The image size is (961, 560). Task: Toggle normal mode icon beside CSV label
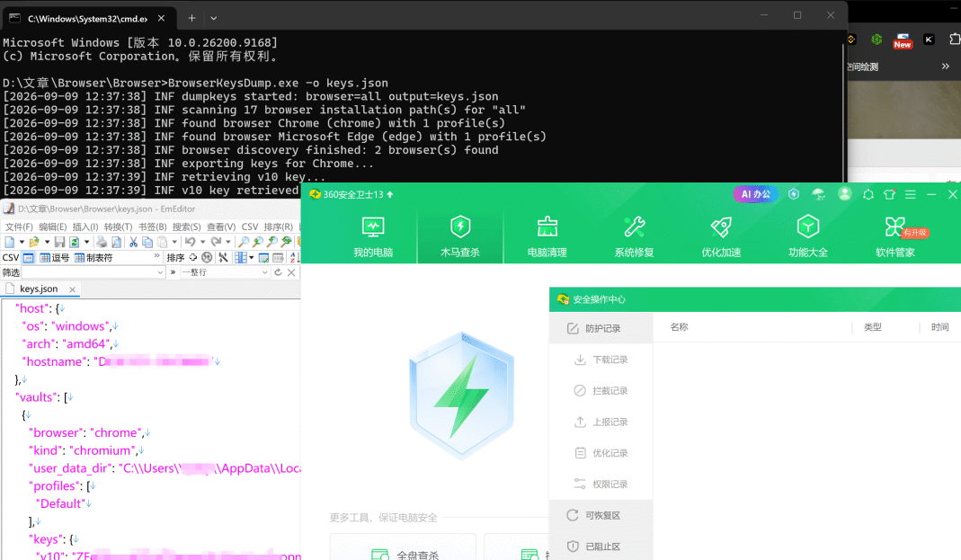click(x=28, y=258)
